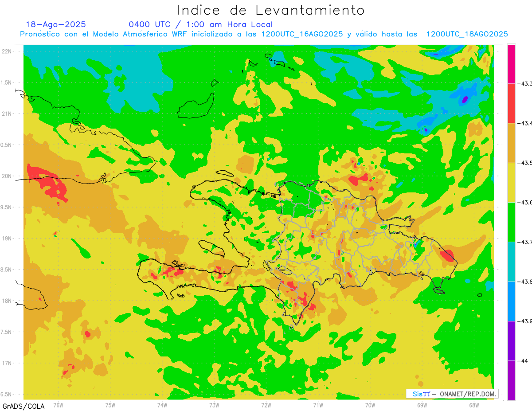Image resolution: width=532 pixels, height=411 pixels.
Task: Click the 70W longitude label
Action: 370,405
